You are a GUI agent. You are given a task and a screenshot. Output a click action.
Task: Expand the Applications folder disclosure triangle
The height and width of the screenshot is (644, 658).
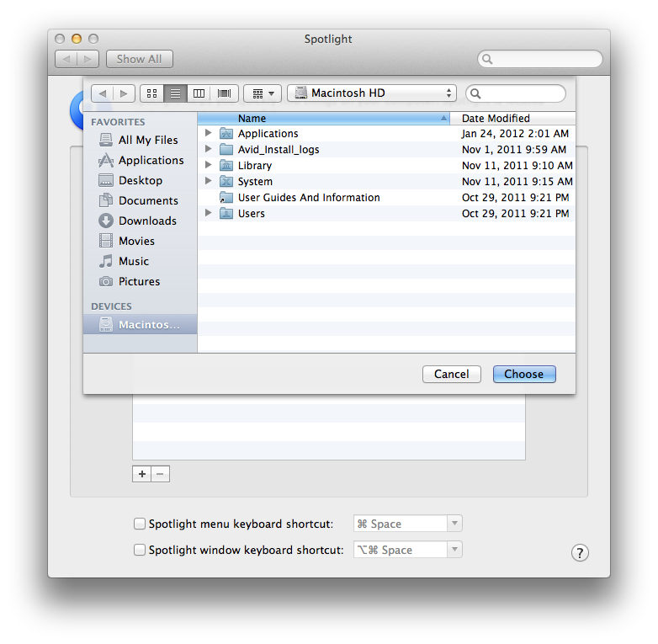tap(209, 133)
